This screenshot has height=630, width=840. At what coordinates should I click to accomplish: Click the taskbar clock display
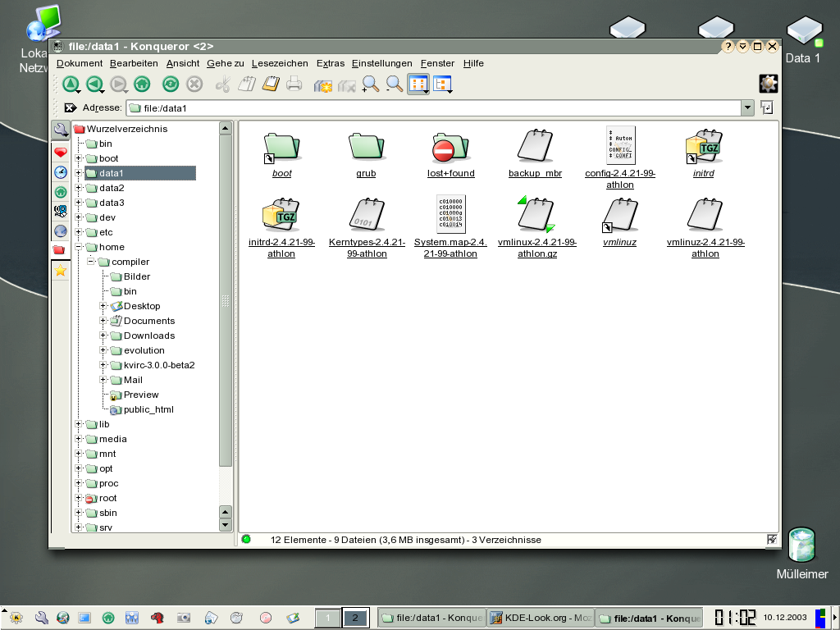[735, 617]
